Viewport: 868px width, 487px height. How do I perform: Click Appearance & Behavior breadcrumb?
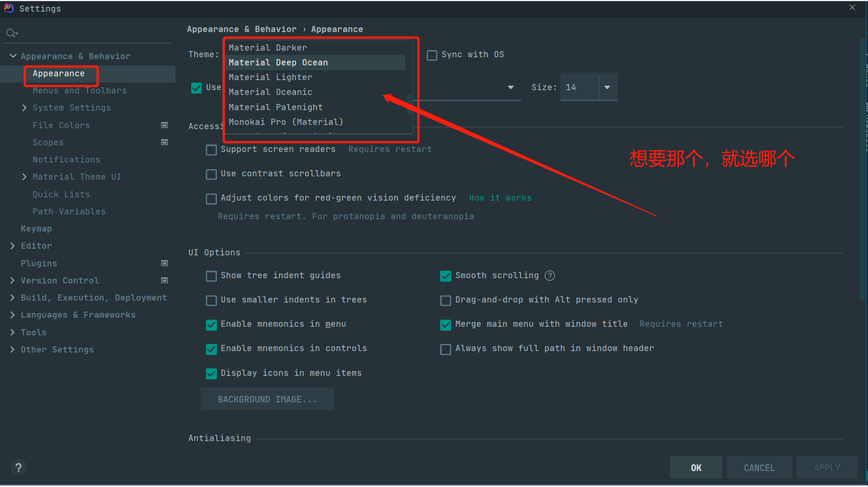(x=241, y=29)
